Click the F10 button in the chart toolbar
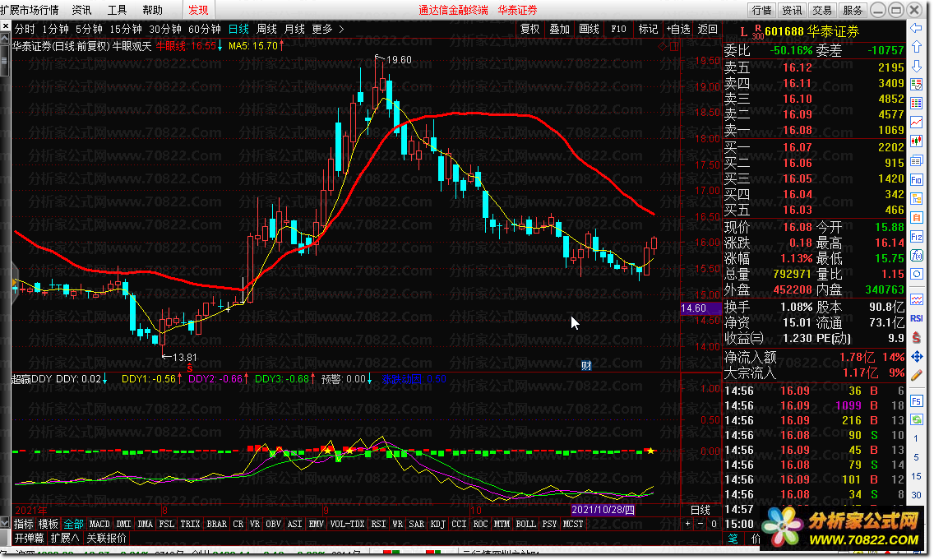Screen dimensions: 934x560 coord(619,29)
